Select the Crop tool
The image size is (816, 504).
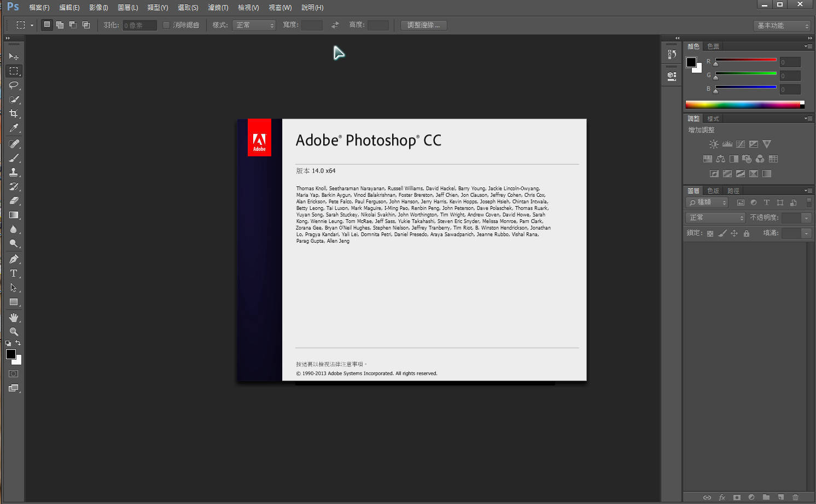(x=14, y=114)
